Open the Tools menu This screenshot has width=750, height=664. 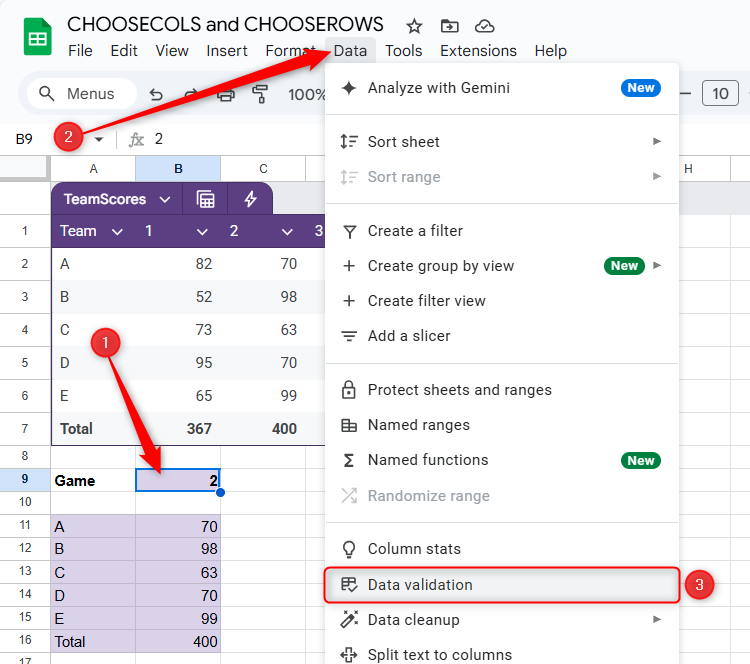pos(403,51)
